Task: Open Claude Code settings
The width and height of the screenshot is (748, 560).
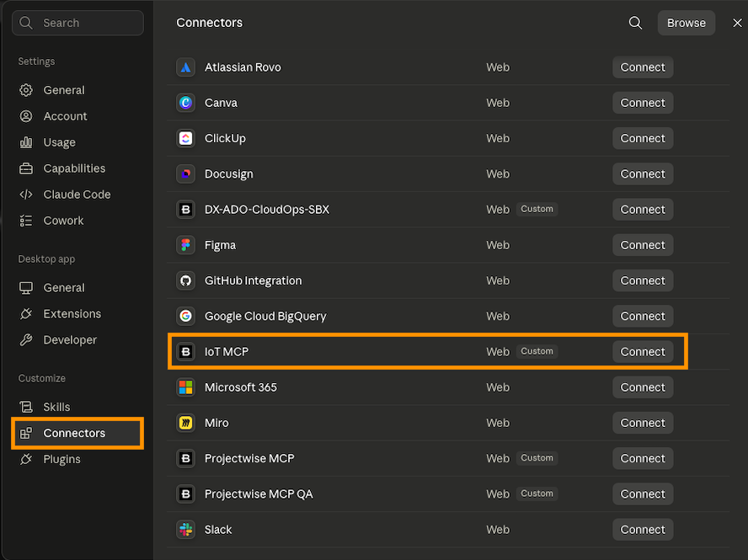Action: [77, 195]
